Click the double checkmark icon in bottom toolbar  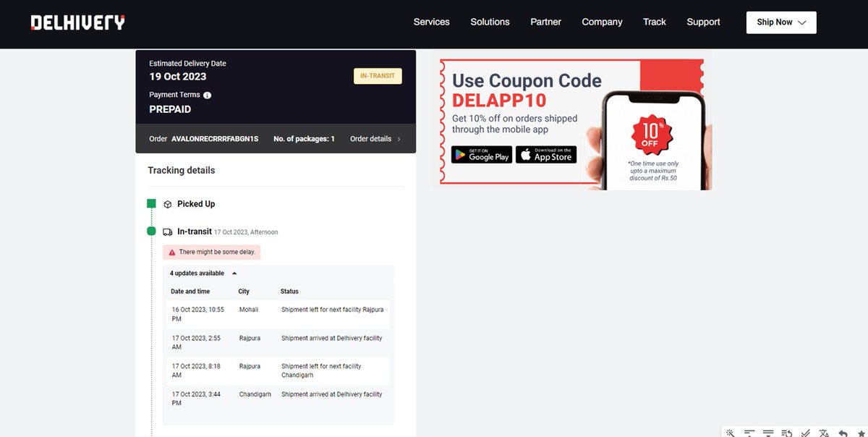pos(805,433)
